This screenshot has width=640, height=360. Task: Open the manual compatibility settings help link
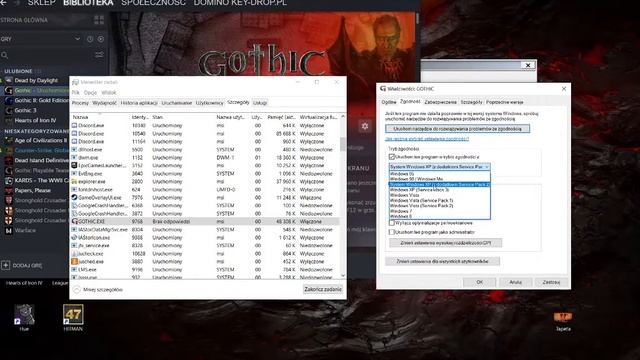point(427,139)
